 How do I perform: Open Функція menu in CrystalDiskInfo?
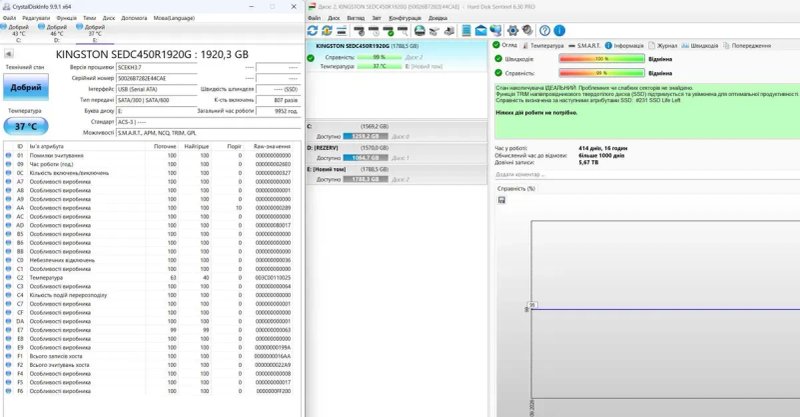pos(66,18)
